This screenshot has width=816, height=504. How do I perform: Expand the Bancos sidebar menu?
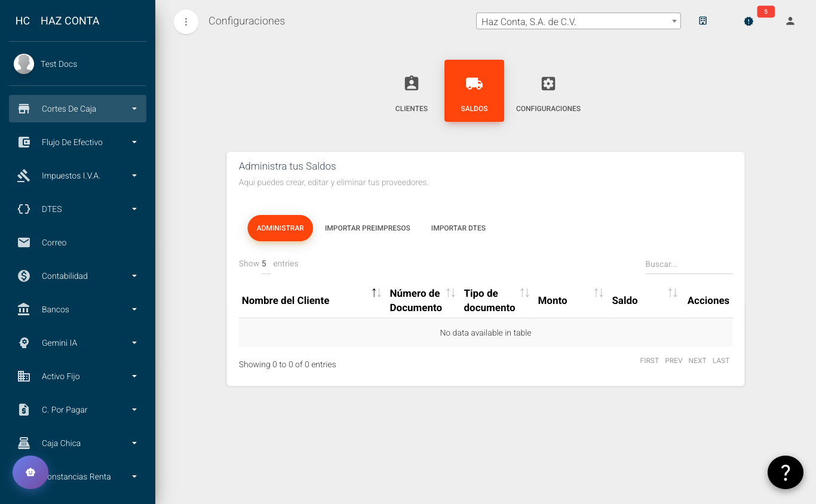click(77, 309)
